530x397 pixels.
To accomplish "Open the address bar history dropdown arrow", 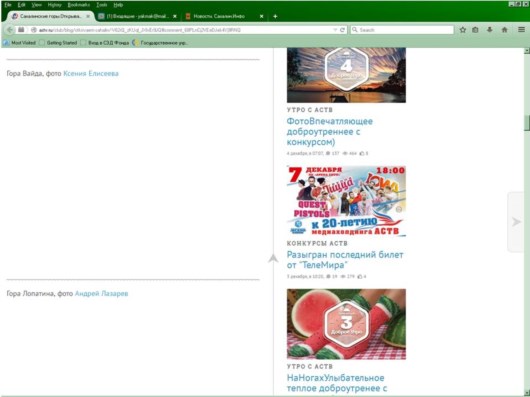I will pyautogui.click(x=335, y=30).
